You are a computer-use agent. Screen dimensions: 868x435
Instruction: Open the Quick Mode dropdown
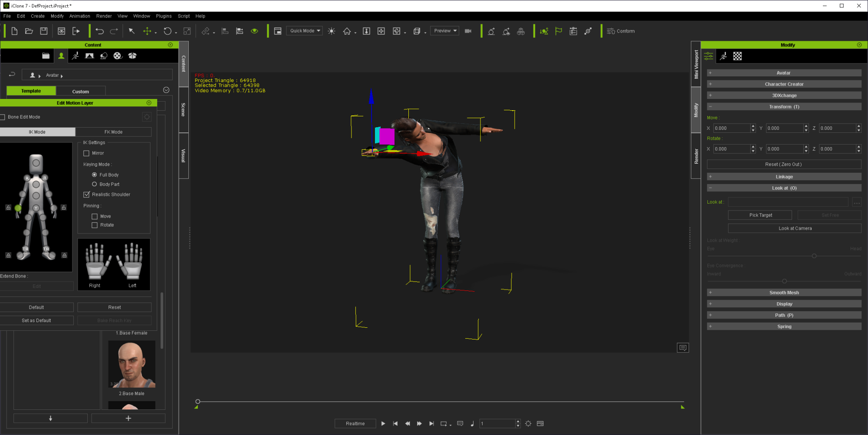(305, 31)
